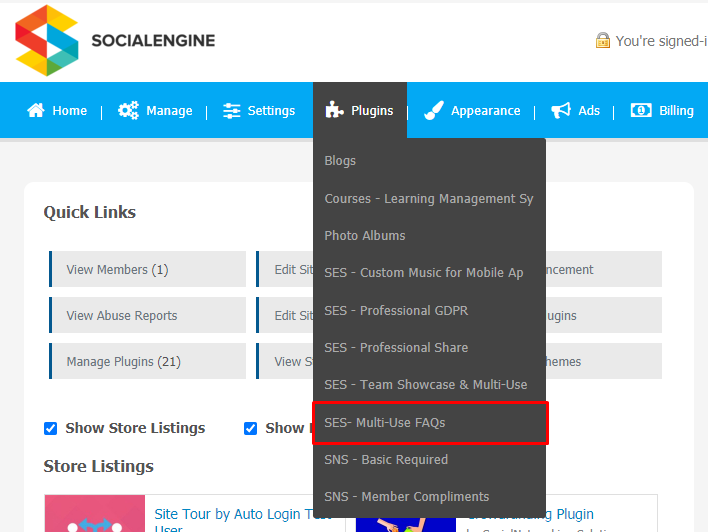Select SES - Professional Share entry
The height and width of the screenshot is (532, 708).
[429, 347]
